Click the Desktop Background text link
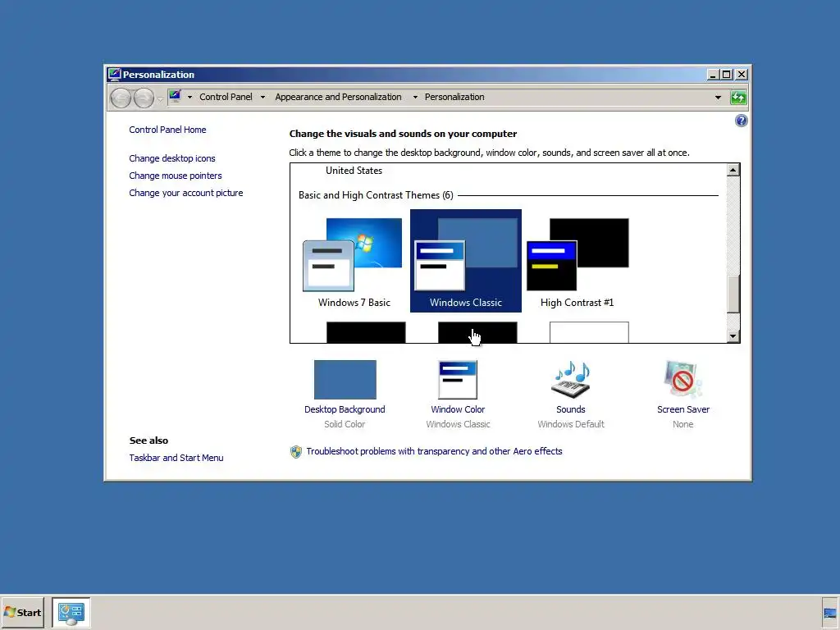The height and width of the screenshot is (630, 840). [345, 409]
